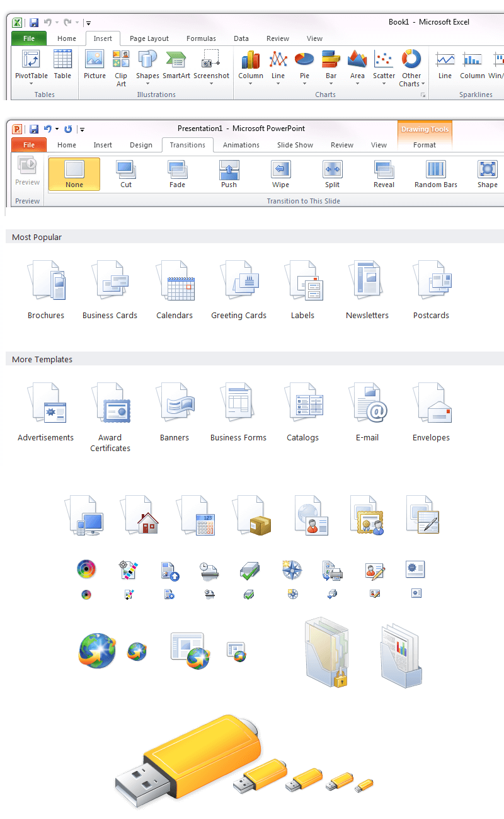Open the Envelopes template category

point(432,411)
